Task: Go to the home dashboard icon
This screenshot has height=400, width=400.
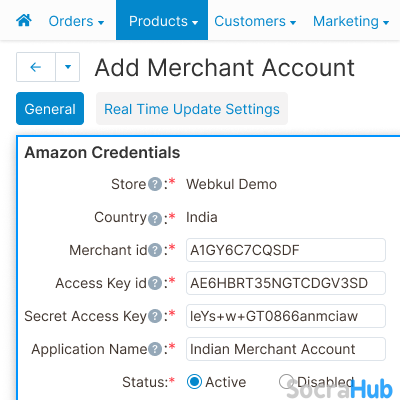Action: coord(24,21)
